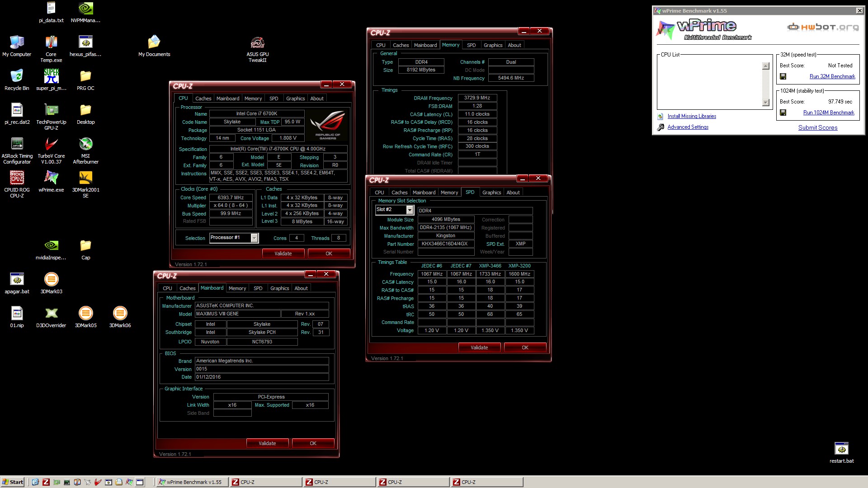The width and height of the screenshot is (868, 488).
Task: Run 32M Benchmark link
Action: (x=832, y=76)
